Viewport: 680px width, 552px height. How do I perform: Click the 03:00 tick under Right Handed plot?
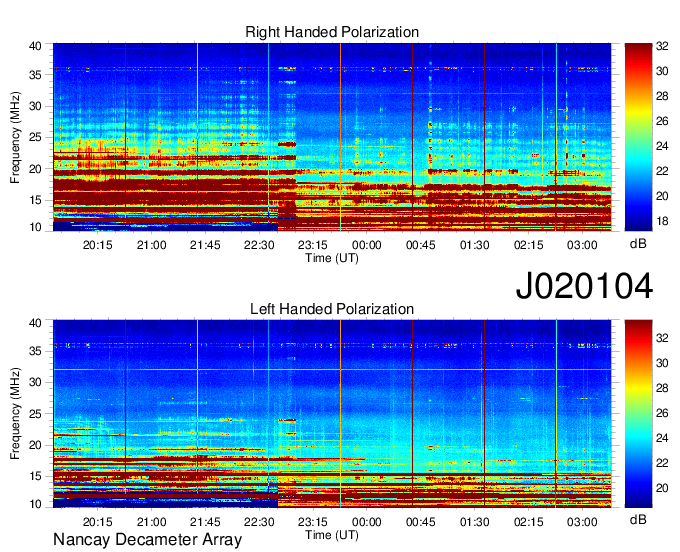point(582,245)
